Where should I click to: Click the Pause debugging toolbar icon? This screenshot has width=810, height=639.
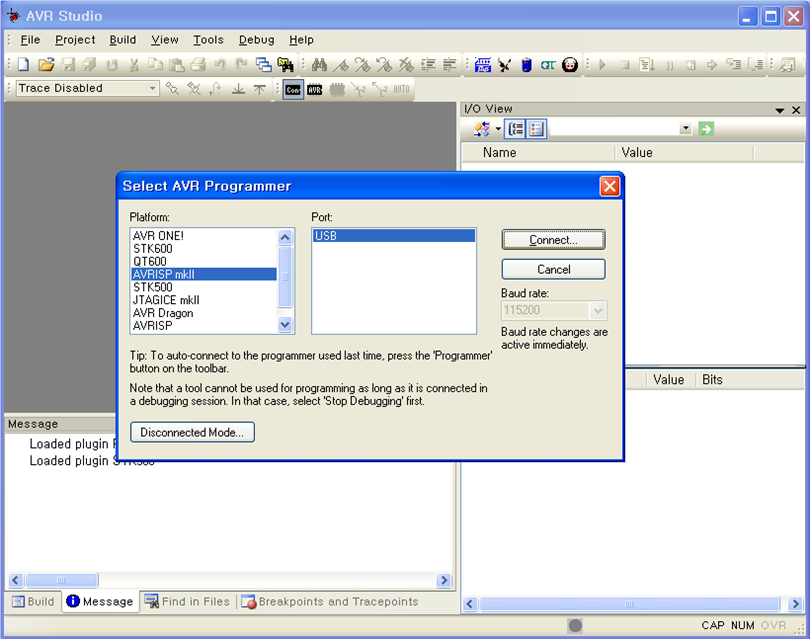pyautogui.click(x=669, y=65)
